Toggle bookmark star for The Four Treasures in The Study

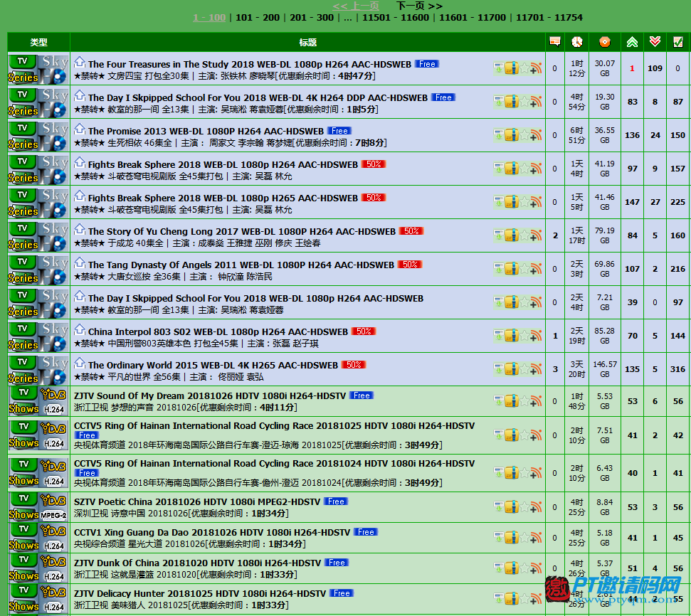point(524,68)
